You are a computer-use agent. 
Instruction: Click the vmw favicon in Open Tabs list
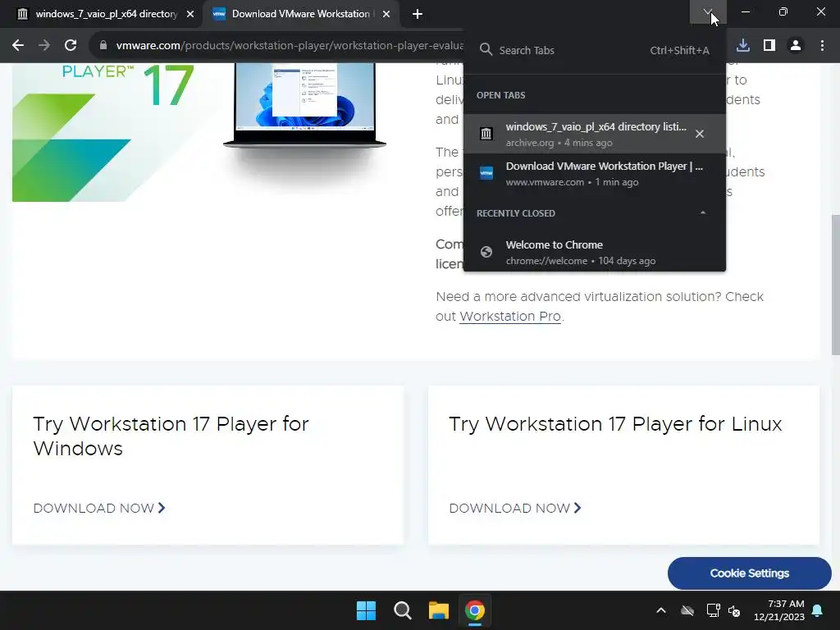pos(486,173)
